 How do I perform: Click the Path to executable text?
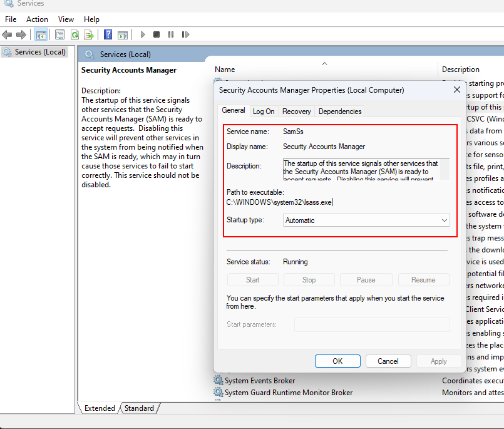[x=279, y=202]
